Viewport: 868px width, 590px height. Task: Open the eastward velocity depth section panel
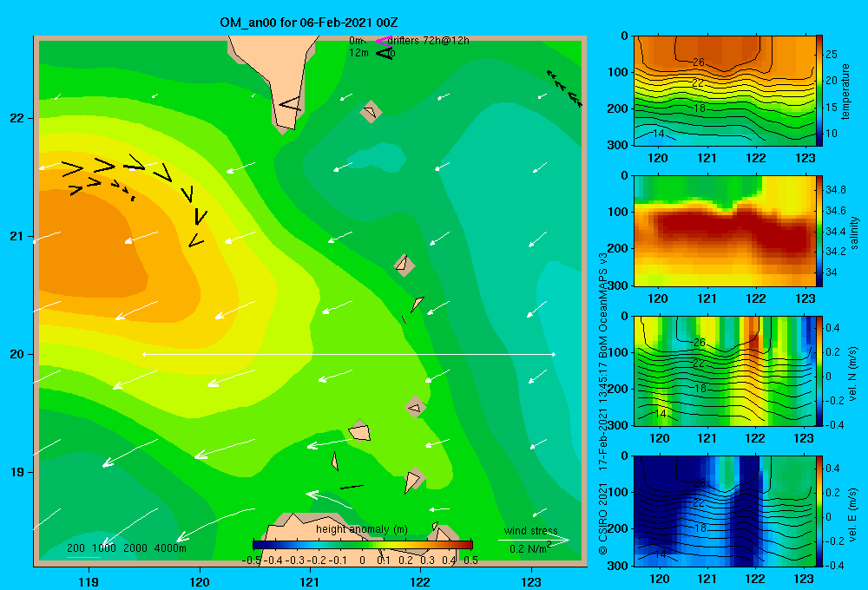pos(725,511)
